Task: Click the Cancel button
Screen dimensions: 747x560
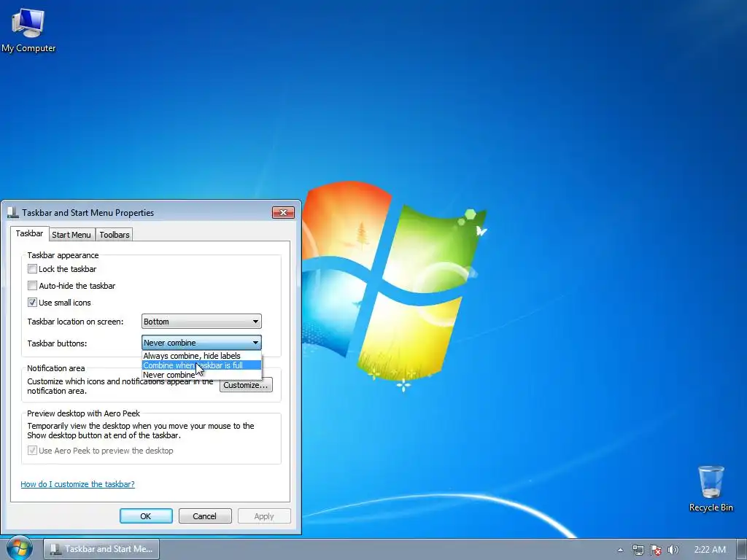Action: pos(205,516)
